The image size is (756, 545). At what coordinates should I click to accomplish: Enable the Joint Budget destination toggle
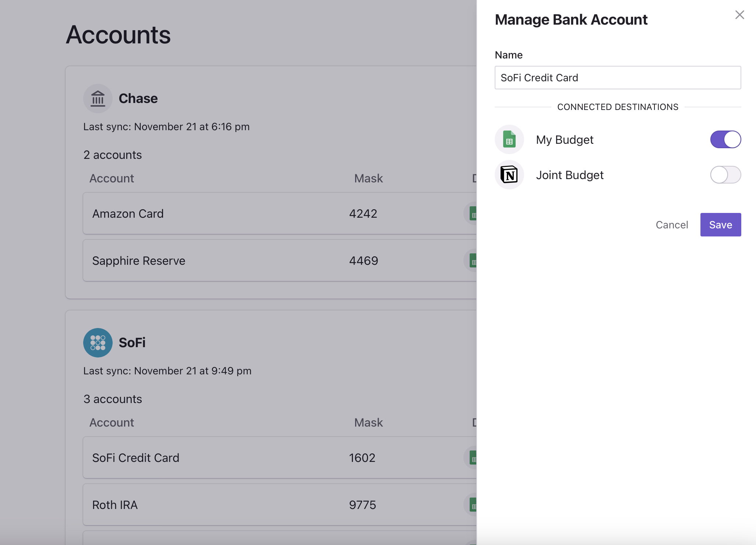[x=725, y=175]
